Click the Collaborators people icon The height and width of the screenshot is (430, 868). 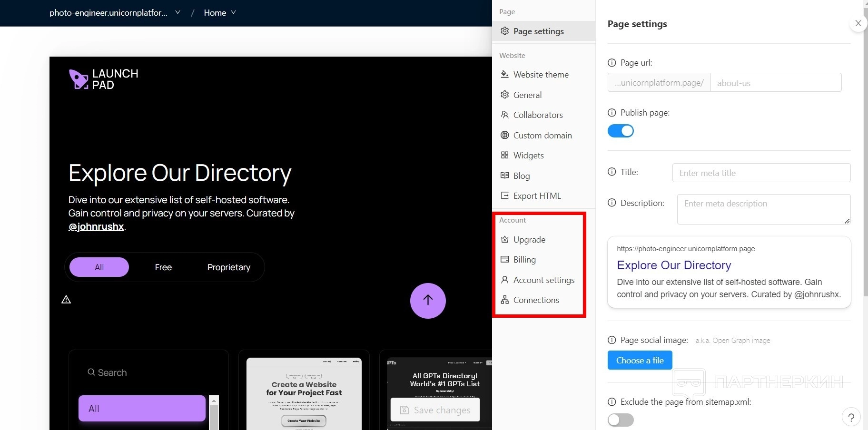(504, 115)
